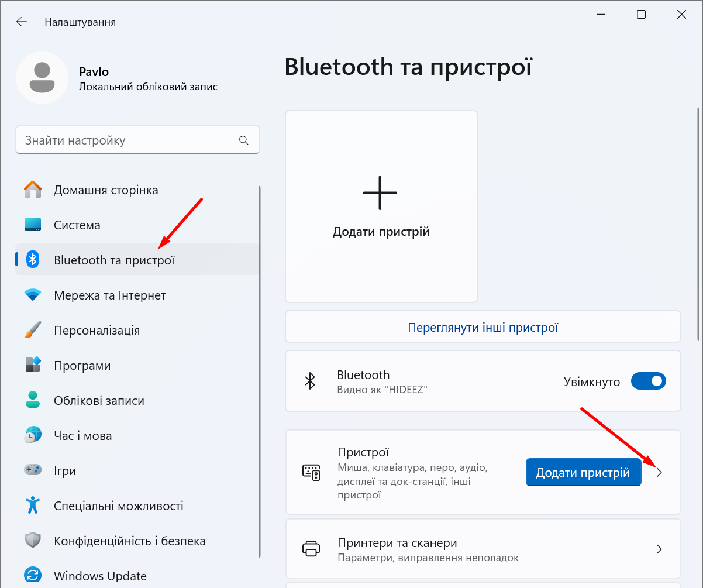Click the back arrow in title bar

pos(22,22)
